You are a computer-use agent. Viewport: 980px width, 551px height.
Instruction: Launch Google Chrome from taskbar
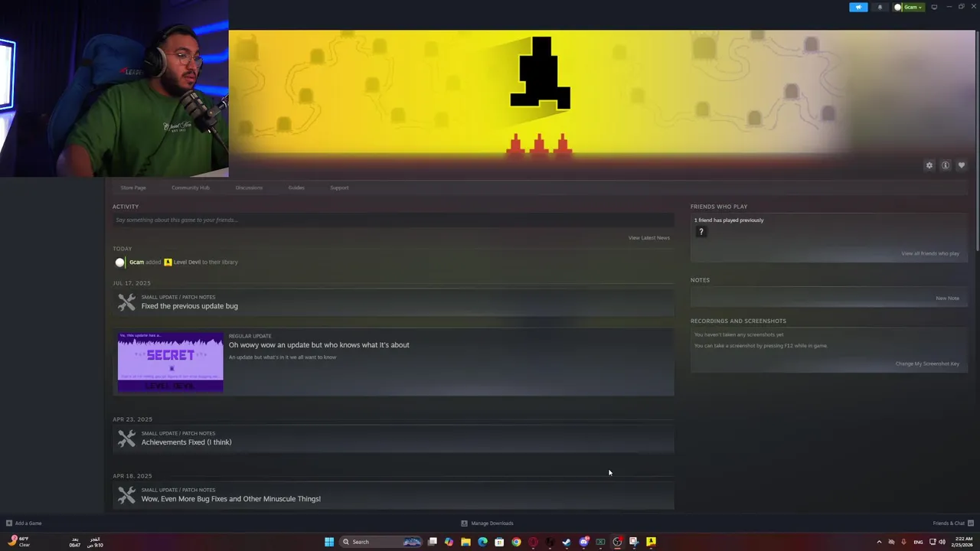(516, 542)
